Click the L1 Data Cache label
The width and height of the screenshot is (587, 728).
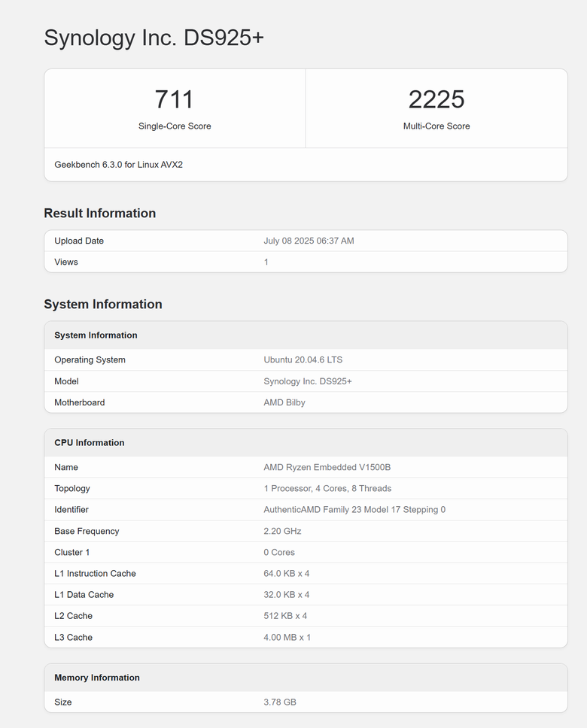84,595
